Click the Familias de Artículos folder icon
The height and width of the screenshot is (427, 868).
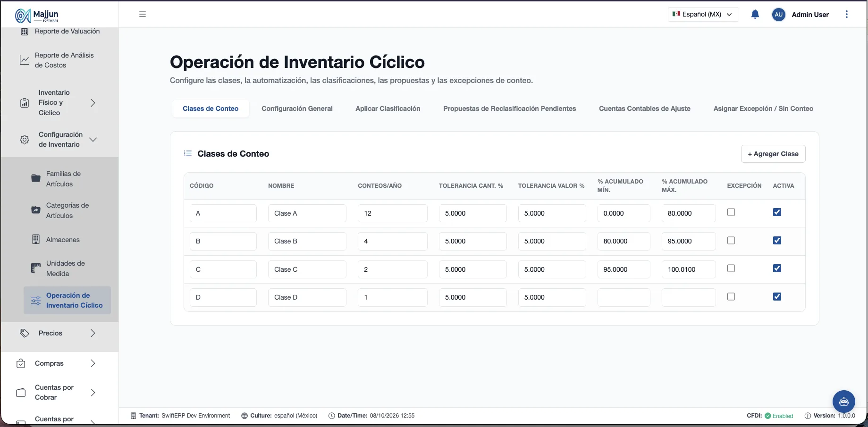(36, 178)
